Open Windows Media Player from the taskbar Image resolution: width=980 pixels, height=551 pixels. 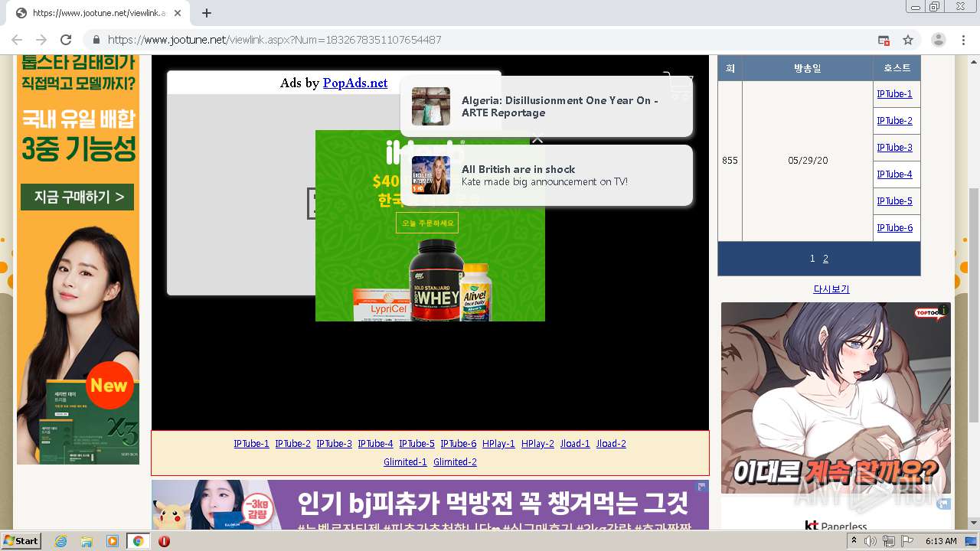[113, 541]
